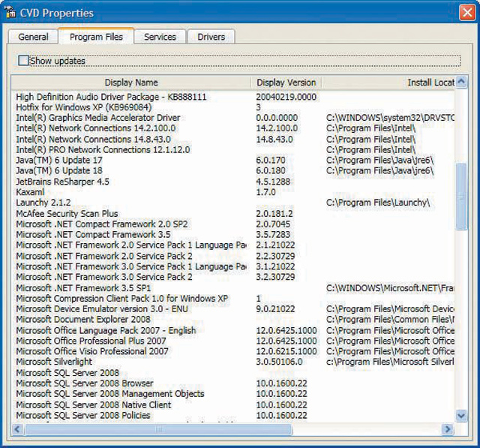This screenshot has width=480, height=448.
Task: Select Microsoft Office Professional Plus 2007
Action: coord(91,341)
